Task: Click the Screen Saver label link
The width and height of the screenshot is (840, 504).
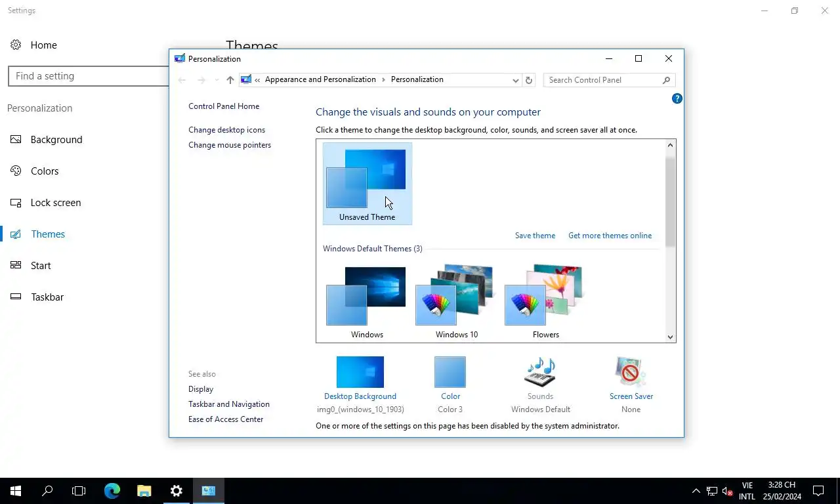Action: 631,396
